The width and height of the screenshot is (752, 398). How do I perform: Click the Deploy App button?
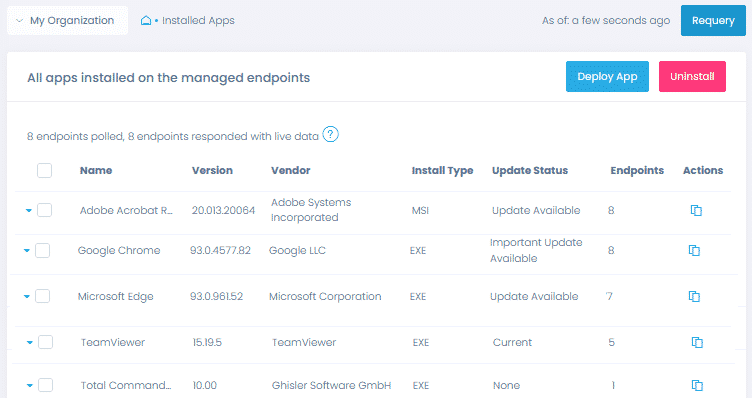tap(607, 76)
